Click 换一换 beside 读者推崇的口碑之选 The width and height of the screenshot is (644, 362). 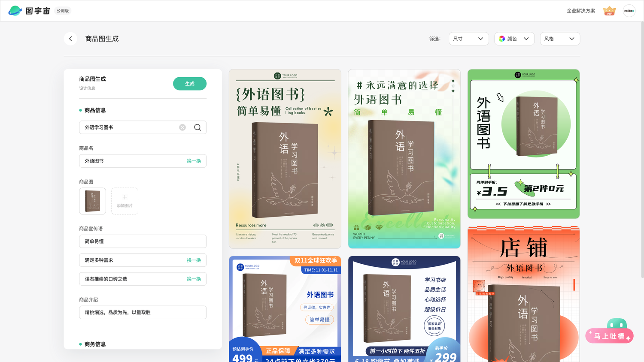(194, 279)
